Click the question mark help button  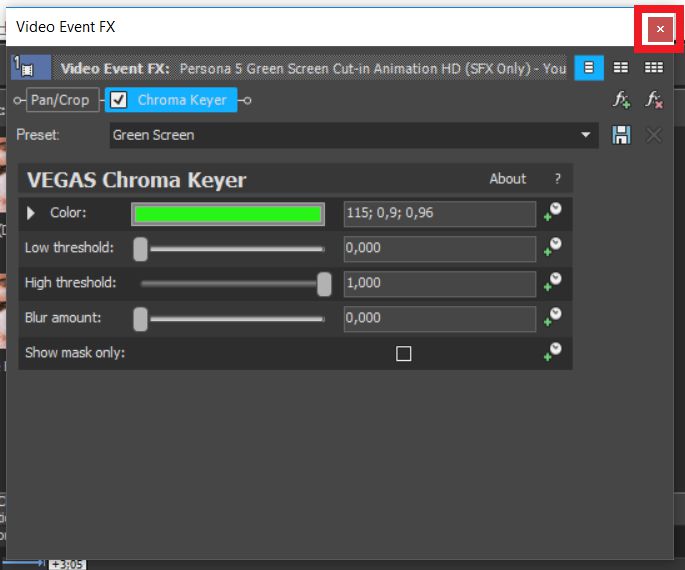coord(558,179)
